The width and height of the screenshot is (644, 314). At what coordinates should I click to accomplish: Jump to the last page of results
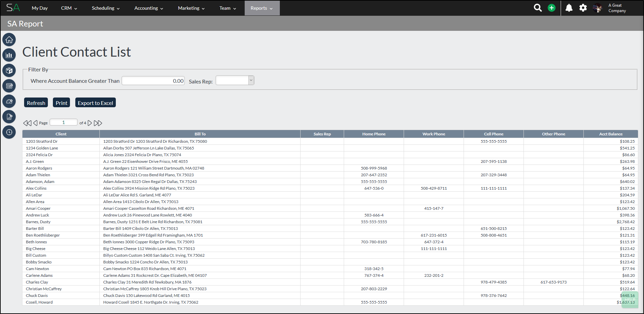pyautogui.click(x=98, y=123)
